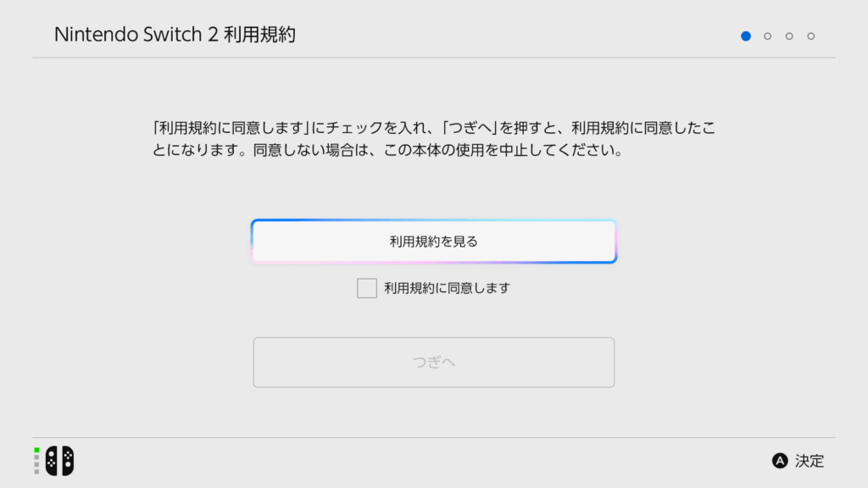Click the divider line below the title
868x488 pixels.
click(434, 58)
